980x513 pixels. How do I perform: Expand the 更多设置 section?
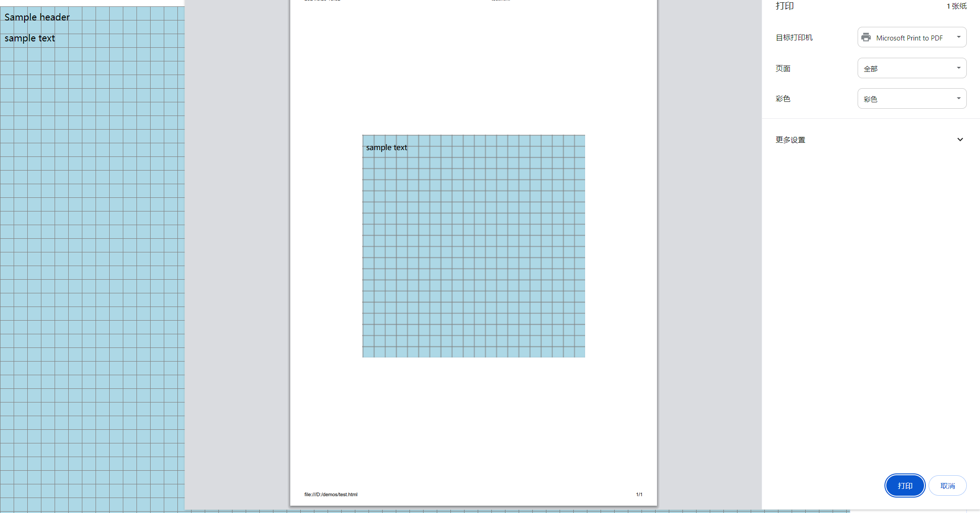[x=870, y=140]
